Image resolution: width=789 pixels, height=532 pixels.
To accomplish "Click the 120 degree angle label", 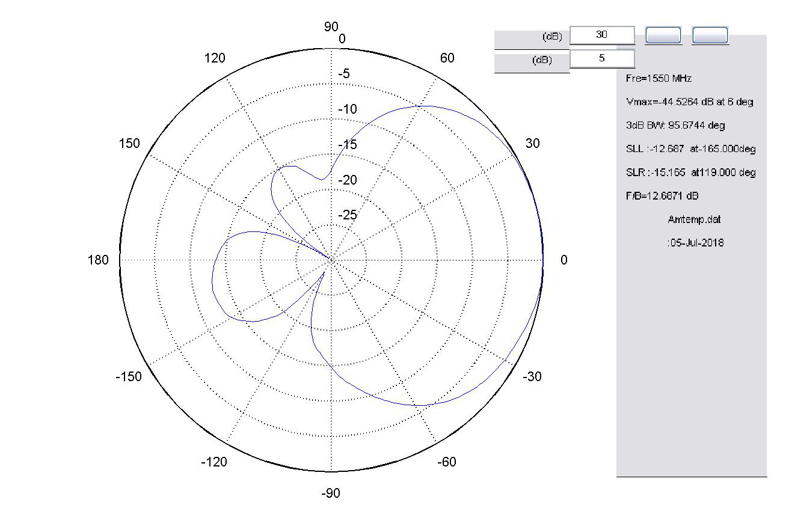I will (215, 58).
